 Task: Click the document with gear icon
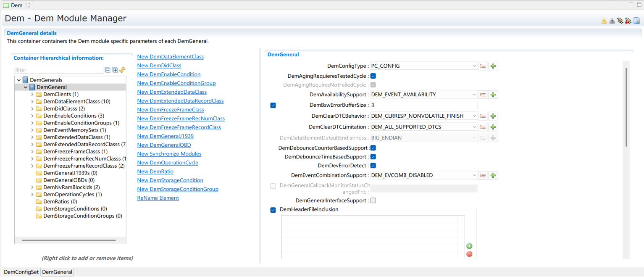(636, 21)
